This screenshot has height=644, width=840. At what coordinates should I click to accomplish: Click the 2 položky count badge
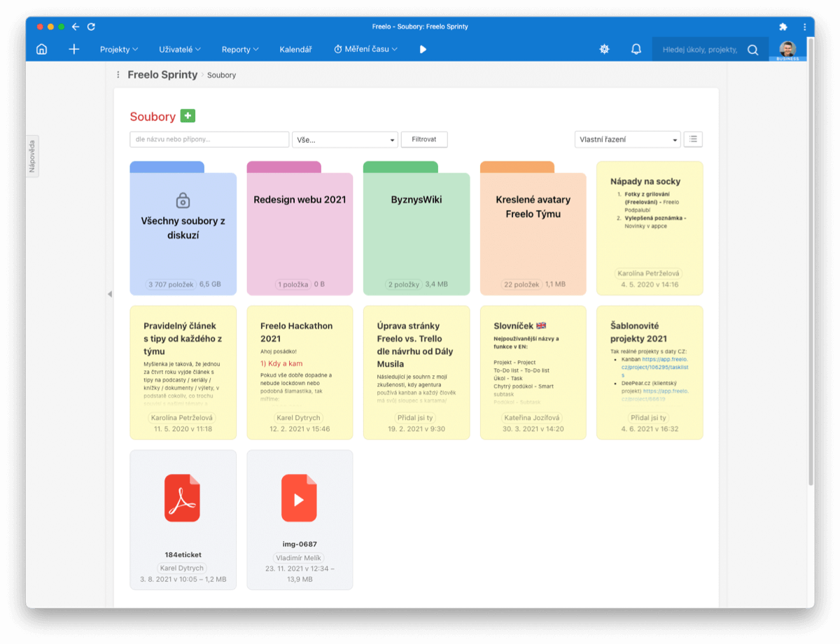pos(404,285)
